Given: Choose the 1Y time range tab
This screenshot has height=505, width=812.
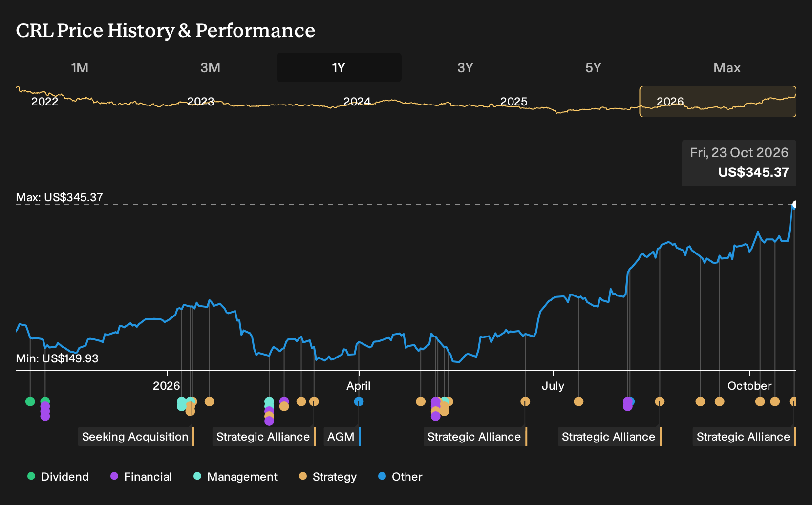Looking at the screenshot, I should click(x=339, y=67).
